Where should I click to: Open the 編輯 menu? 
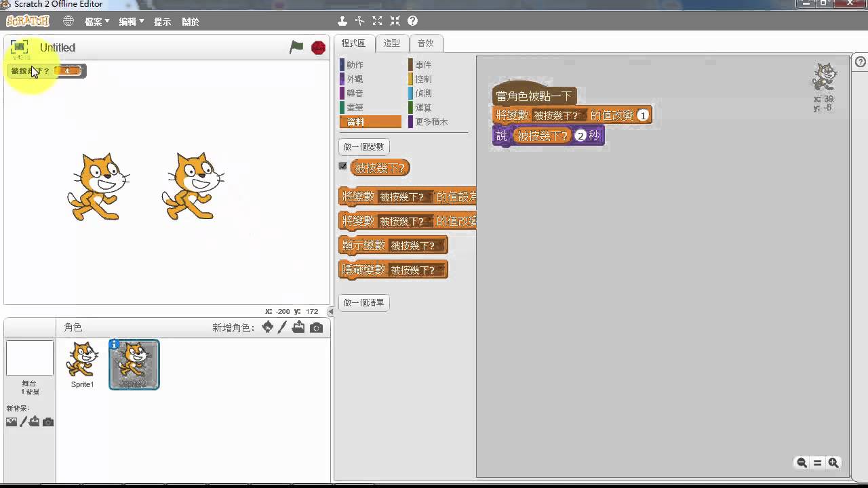[132, 22]
